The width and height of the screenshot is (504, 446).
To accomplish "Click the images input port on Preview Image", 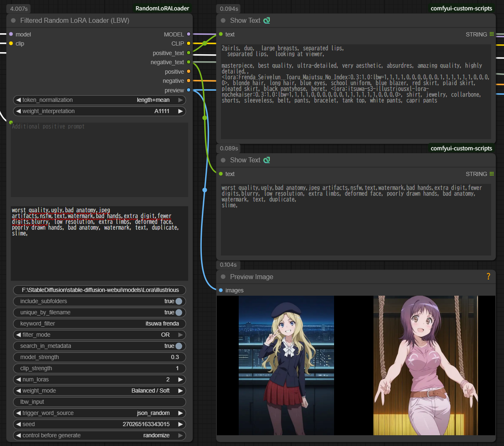I will [x=221, y=290].
